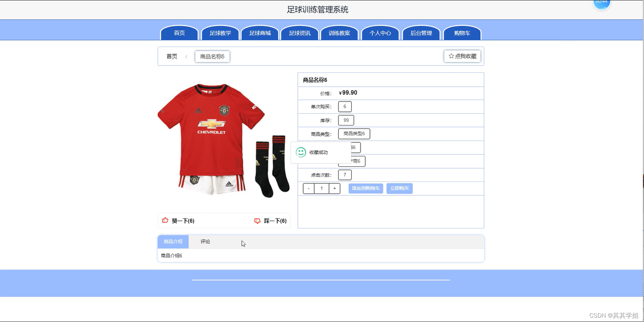
Task: Click the 价格： label
Action: 326,94
